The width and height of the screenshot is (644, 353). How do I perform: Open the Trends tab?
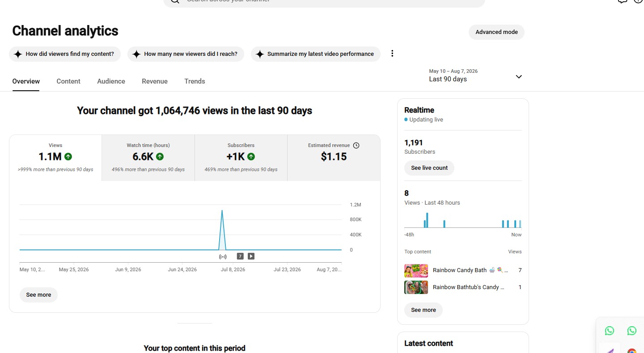click(x=195, y=81)
